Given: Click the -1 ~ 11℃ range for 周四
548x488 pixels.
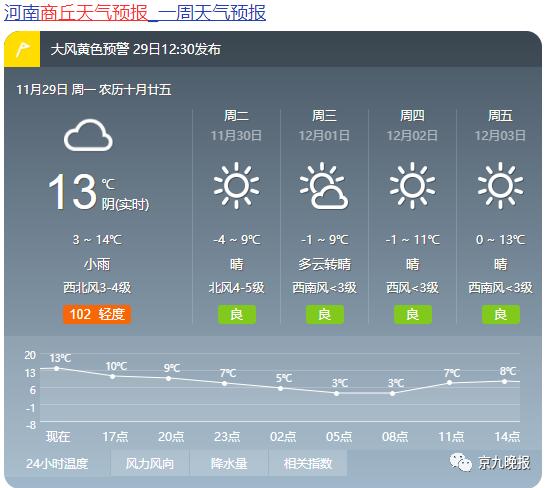Looking at the screenshot, I should click(412, 240).
